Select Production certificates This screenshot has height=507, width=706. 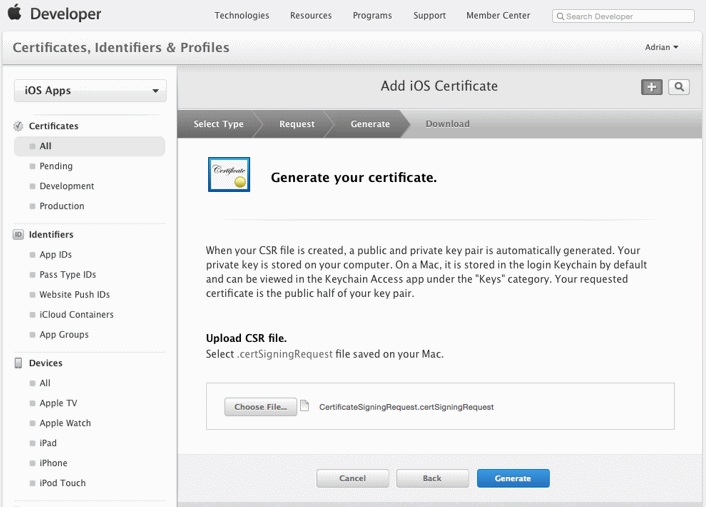pos(62,206)
